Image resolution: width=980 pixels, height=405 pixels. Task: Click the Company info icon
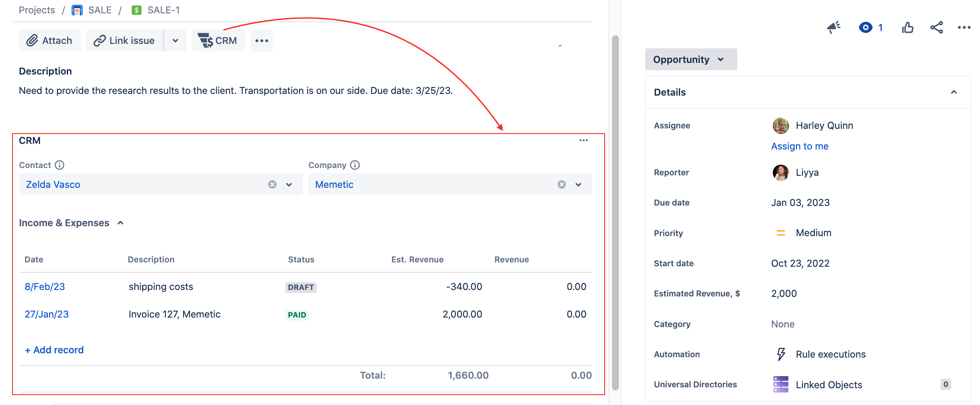[x=355, y=165]
